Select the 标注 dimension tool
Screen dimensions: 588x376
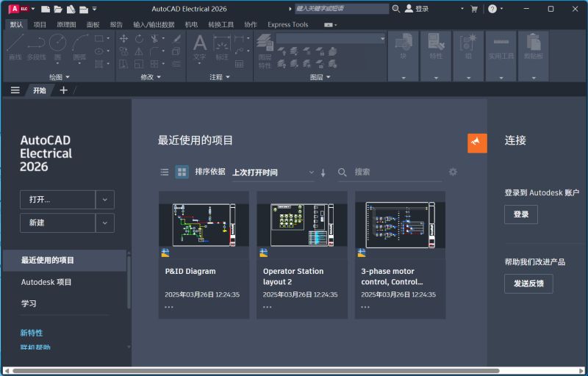222,47
